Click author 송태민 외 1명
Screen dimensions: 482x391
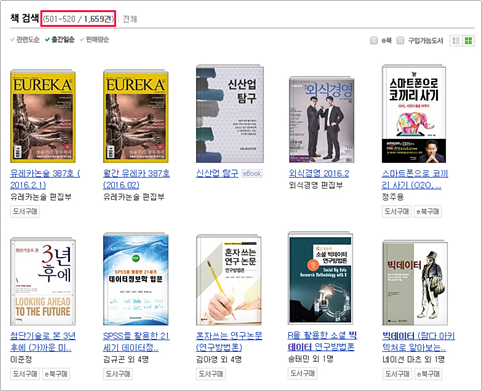(x=311, y=359)
